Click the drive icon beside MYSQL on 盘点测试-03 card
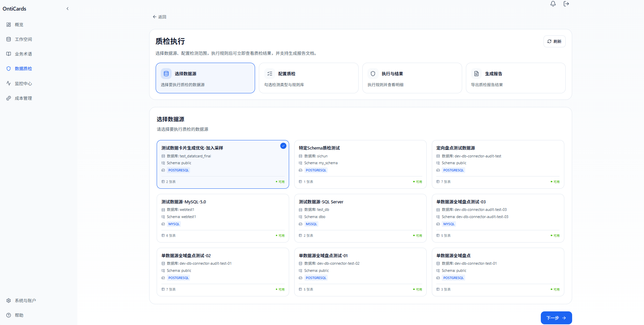 pyautogui.click(x=438, y=224)
